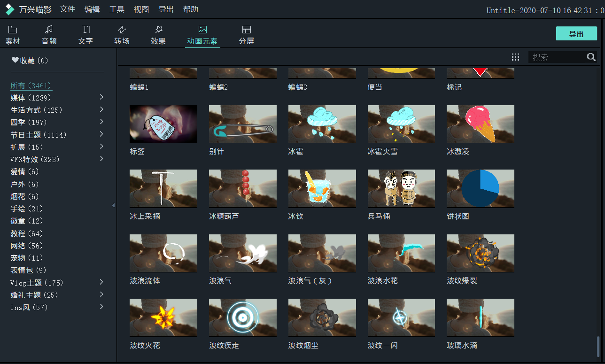Click the grid view icon beside search

click(515, 57)
